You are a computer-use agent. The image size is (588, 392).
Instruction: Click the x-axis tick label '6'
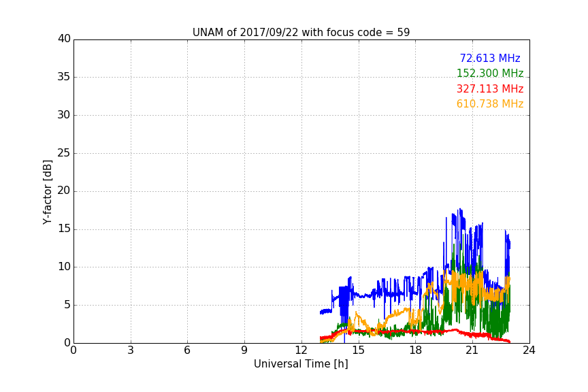point(187,350)
